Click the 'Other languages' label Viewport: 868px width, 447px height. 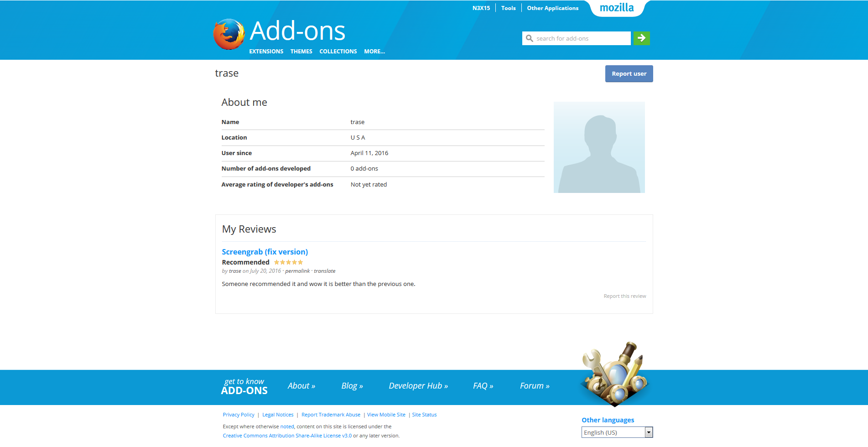pos(608,420)
